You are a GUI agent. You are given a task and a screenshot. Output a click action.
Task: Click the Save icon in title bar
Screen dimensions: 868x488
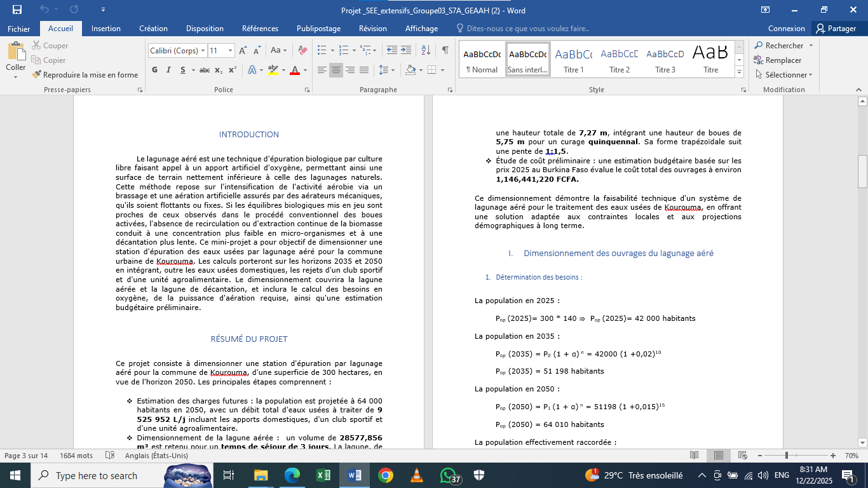point(17,10)
